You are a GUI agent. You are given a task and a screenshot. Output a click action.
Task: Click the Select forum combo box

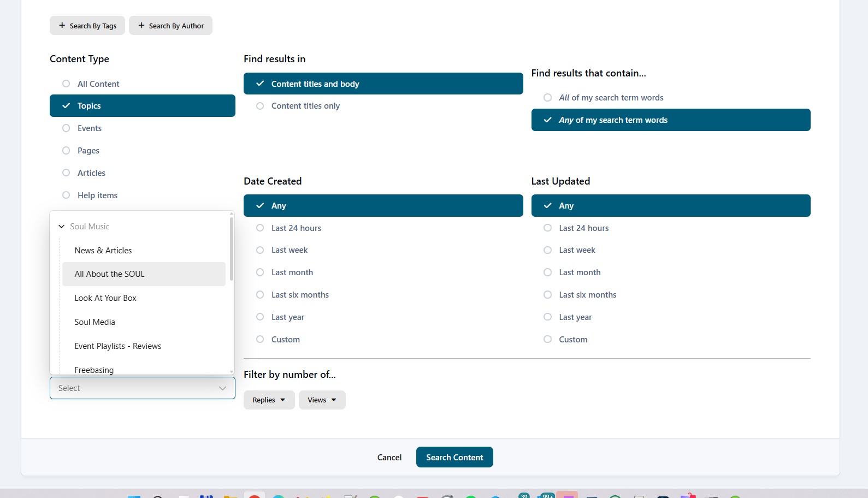coord(142,388)
